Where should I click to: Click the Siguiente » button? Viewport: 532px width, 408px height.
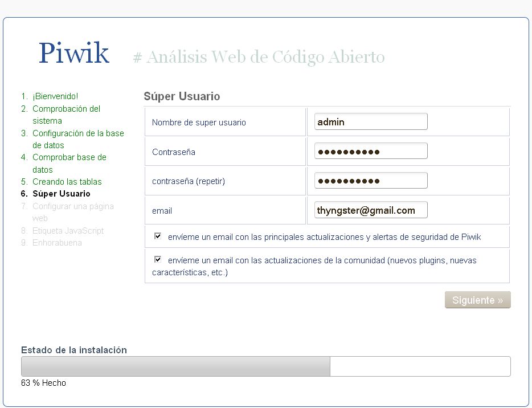477,300
